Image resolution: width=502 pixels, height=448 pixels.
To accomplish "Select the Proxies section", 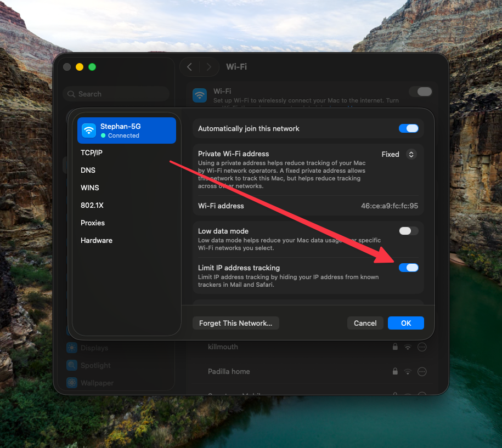I will point(93,223).
